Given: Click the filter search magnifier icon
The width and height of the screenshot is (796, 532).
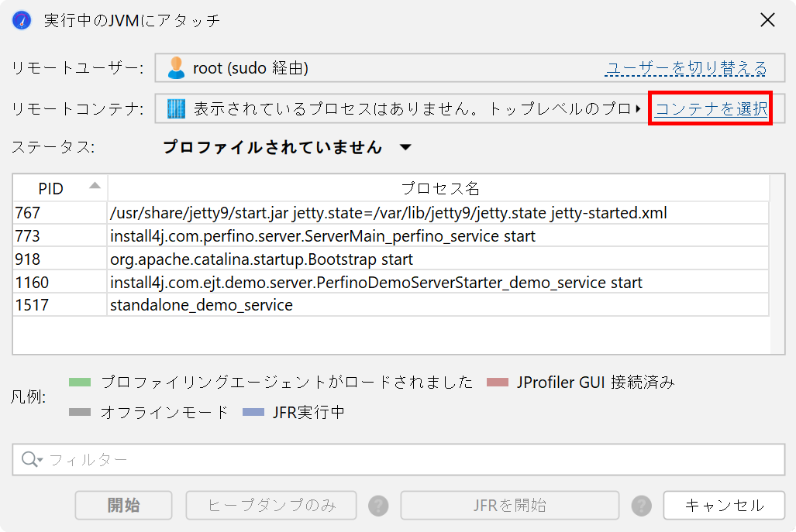Looking at the screenshot, I should [x=30, y=459].
